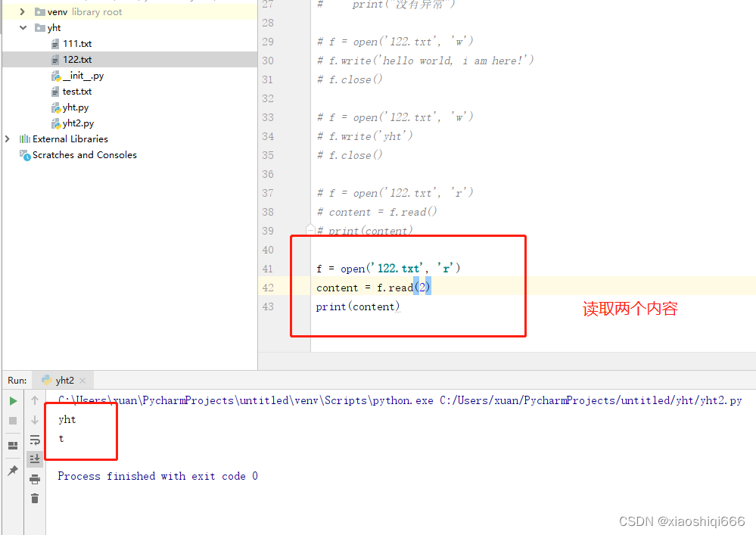Close the yht2 run tab
756x535 pixels.
84,380
